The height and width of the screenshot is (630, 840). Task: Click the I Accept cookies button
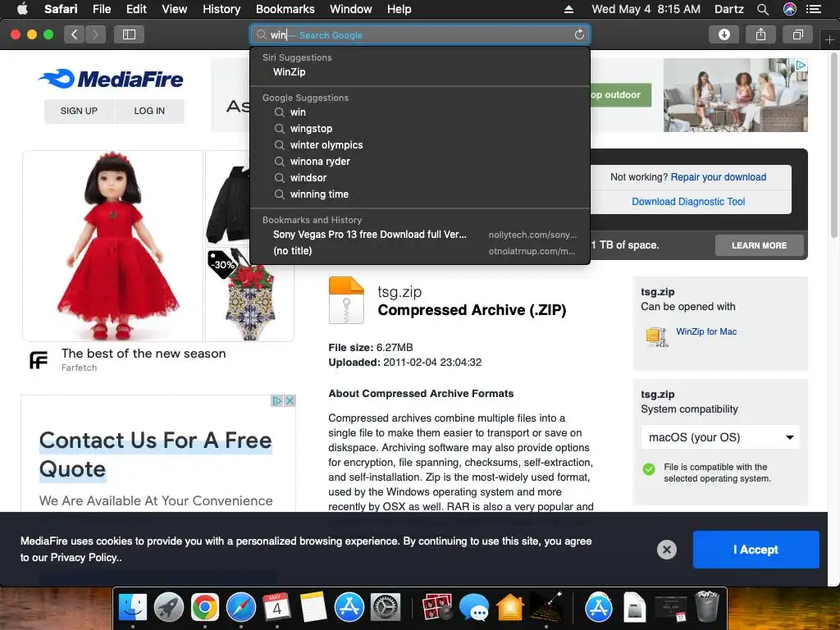pos(756,550)
